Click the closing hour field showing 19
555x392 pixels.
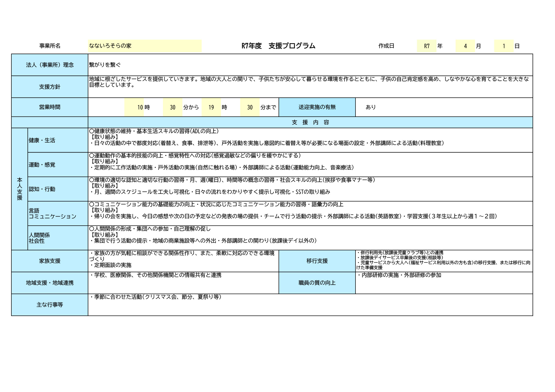point(211,107)
